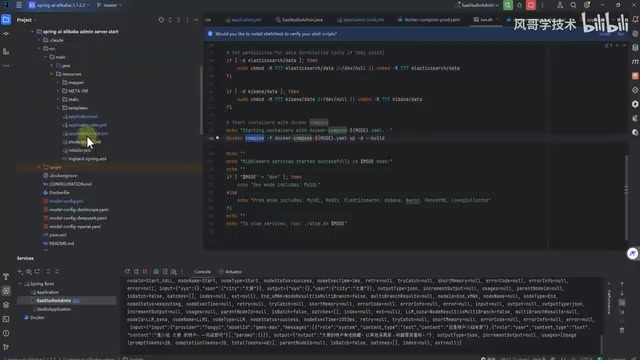This screenshot has height=360, width=640.
Task: Switch to SaaStudioAdmin.java editor tab
Action: pyautogui.click(x=299, y=20)
